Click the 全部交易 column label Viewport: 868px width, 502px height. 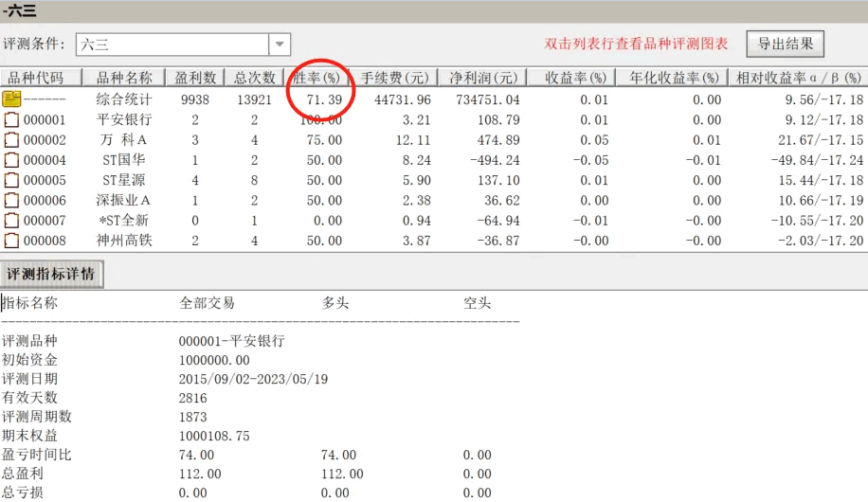(207, 303)
